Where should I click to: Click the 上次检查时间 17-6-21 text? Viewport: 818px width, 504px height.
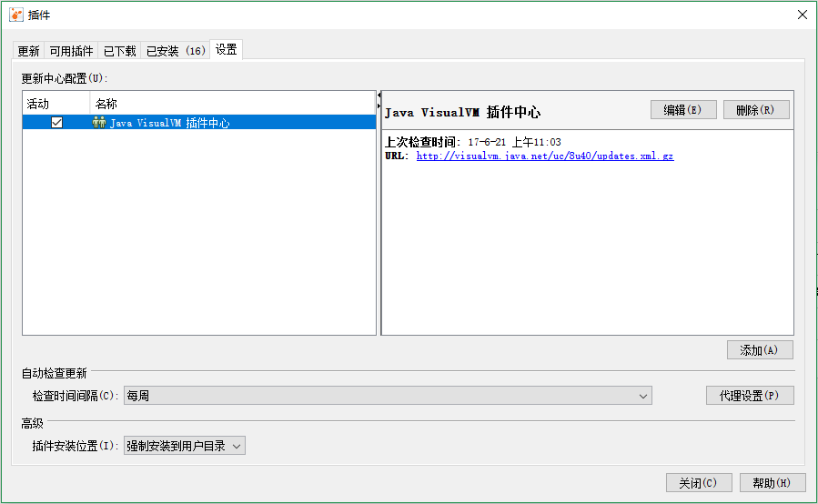(472, 142)
